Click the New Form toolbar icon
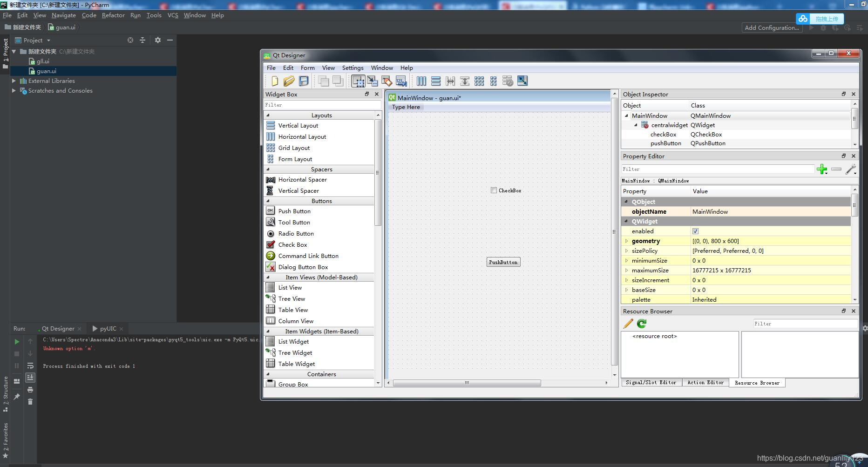 pyautogui.click(x=274, y=81)
